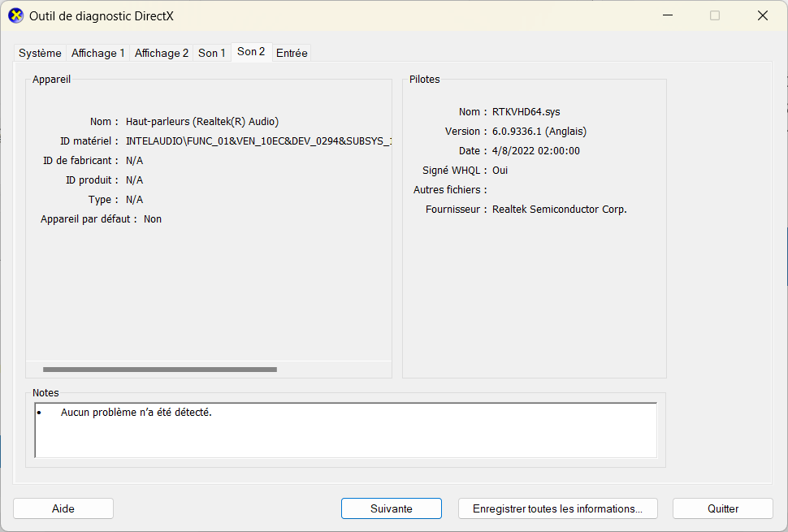Click the note Aucun problème n'a été détecté
Viewport: 788px width, 532px height.
[136, 413]
